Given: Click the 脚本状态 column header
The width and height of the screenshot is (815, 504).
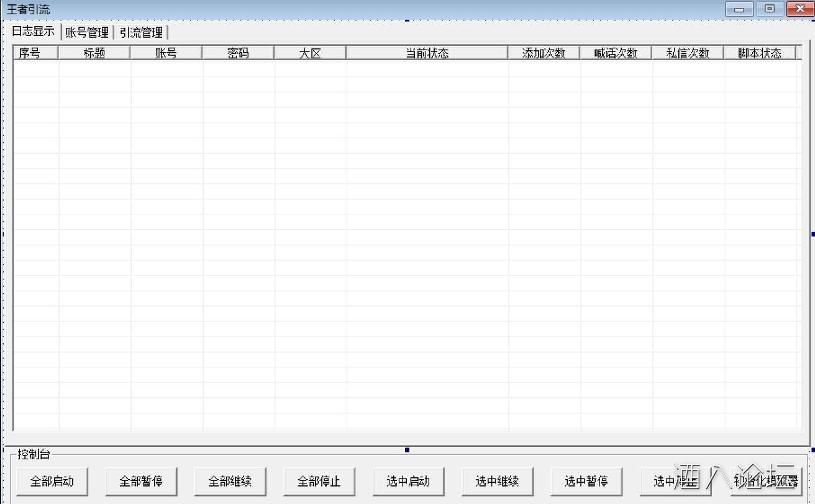Looking at the screenshot, I should [760, 53].
